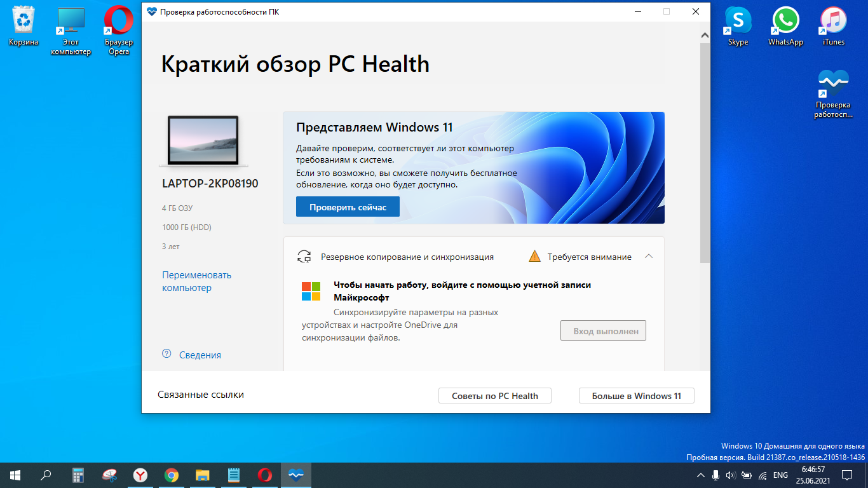Click the window vertical scrollbar thumb
868x488 pixels.
coord(705,152)
